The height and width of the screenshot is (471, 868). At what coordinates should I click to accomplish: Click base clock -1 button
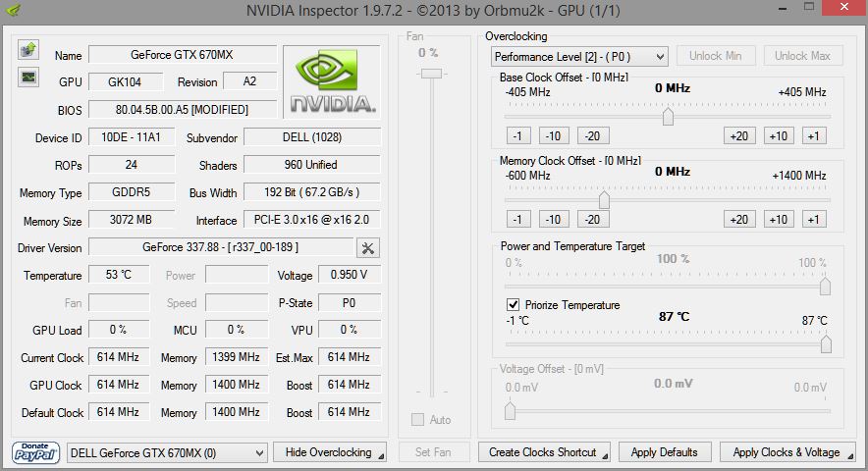coord(518,136)
